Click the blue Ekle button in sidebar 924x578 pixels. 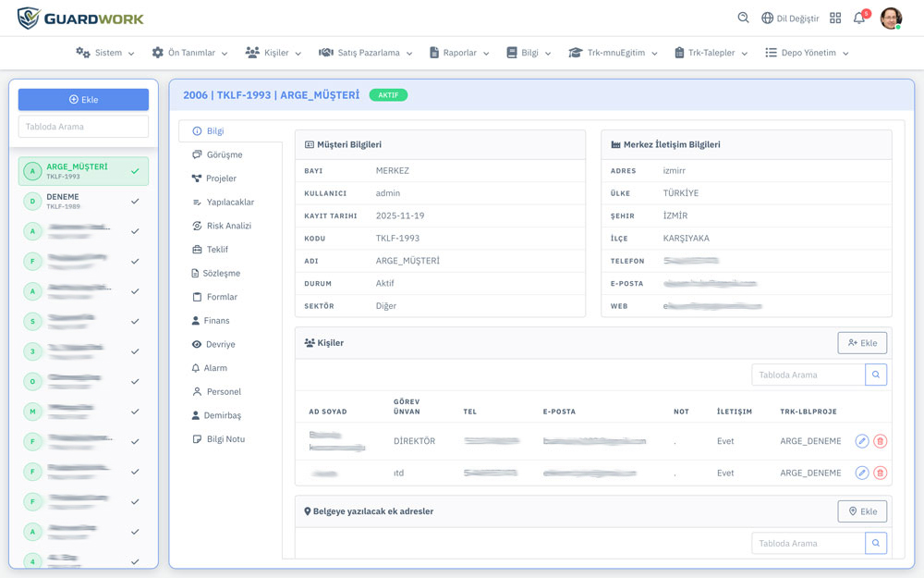83,99
